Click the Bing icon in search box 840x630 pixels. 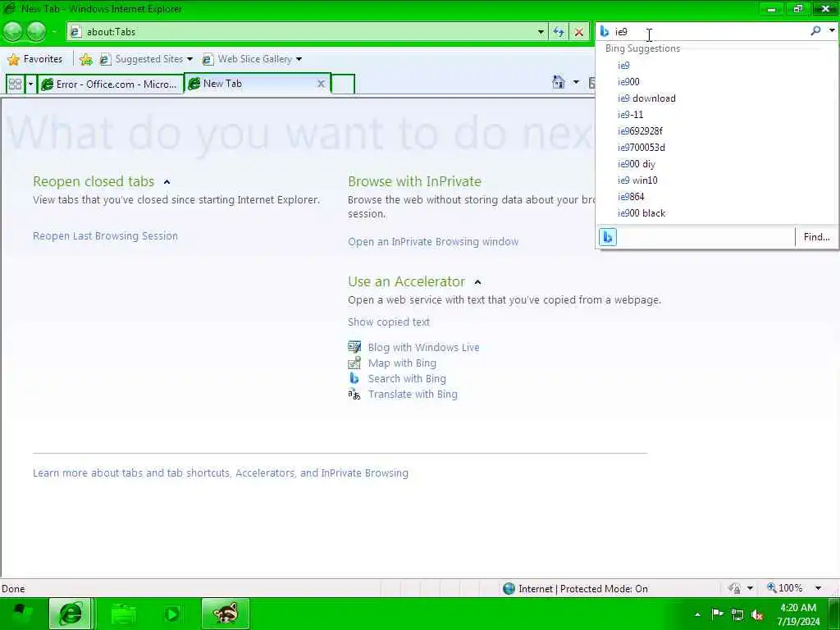[x=605, y=32]
